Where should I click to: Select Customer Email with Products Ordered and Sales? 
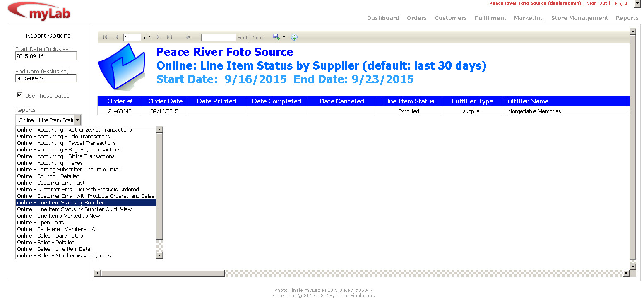(87, 196)
